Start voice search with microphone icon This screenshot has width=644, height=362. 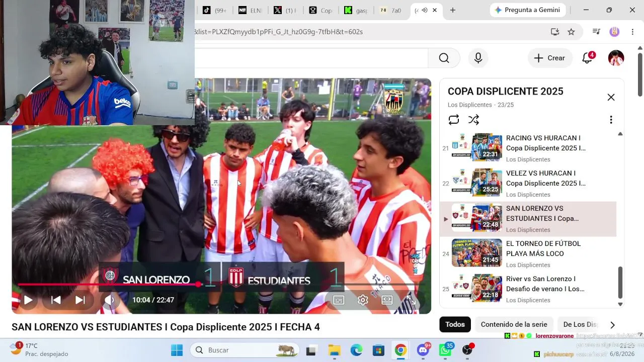coord(478,58)
